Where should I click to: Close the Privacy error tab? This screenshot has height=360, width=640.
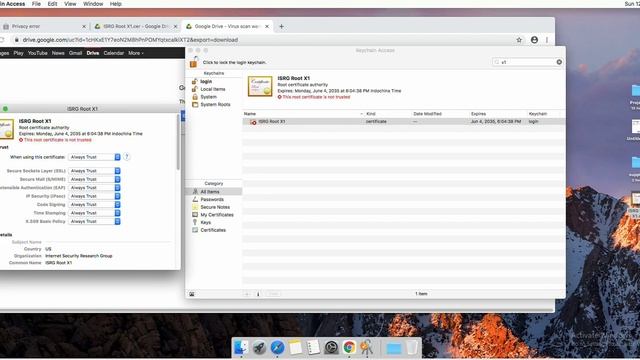pos(84,26)
